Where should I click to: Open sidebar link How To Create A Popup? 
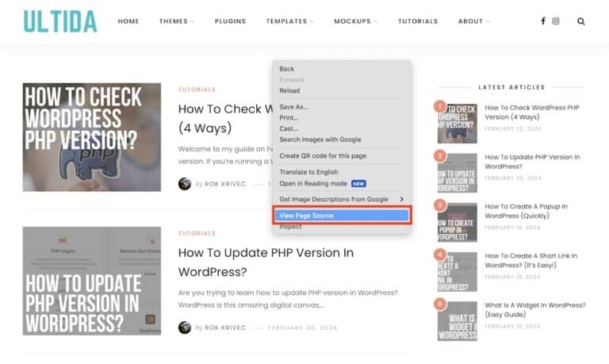[x=526, y=211]
